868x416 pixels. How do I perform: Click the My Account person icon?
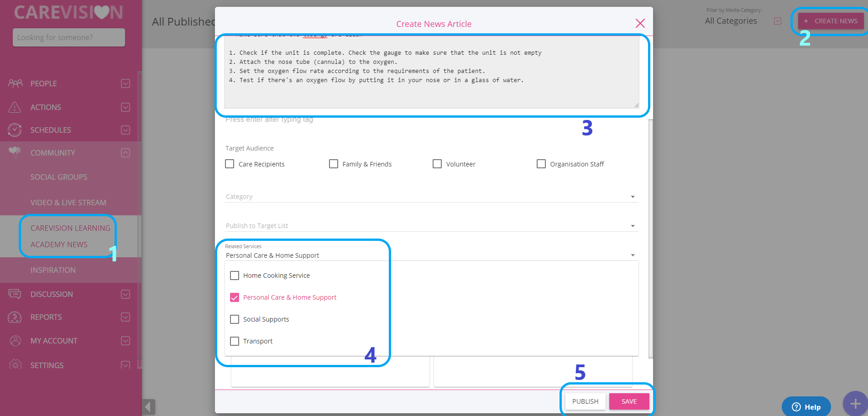pos(15,341)
